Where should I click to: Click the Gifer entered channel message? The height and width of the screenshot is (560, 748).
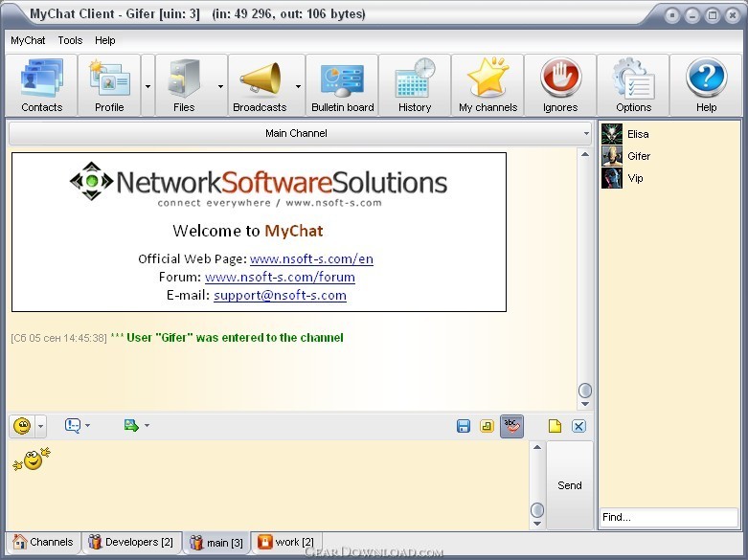click(x=177, y=338)
